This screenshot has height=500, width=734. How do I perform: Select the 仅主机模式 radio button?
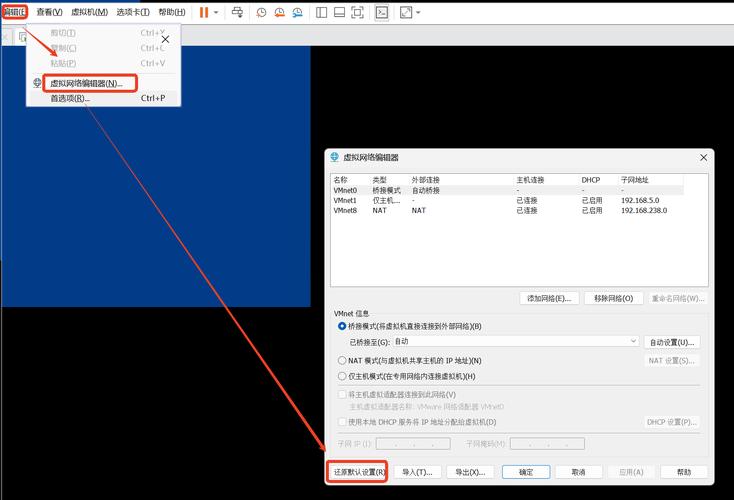[x=343, y=376]
